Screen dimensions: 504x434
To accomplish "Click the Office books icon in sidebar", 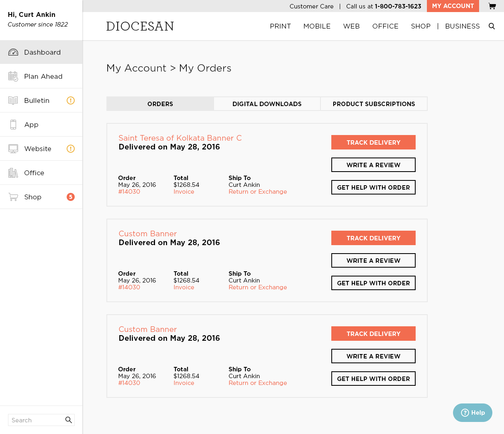I will point(13,173).
